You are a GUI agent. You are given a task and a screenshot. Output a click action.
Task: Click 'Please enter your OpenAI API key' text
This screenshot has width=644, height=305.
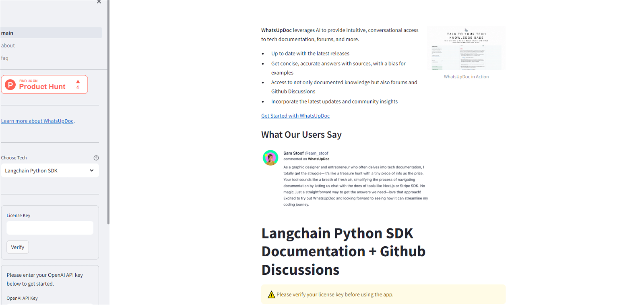point(45,279)
